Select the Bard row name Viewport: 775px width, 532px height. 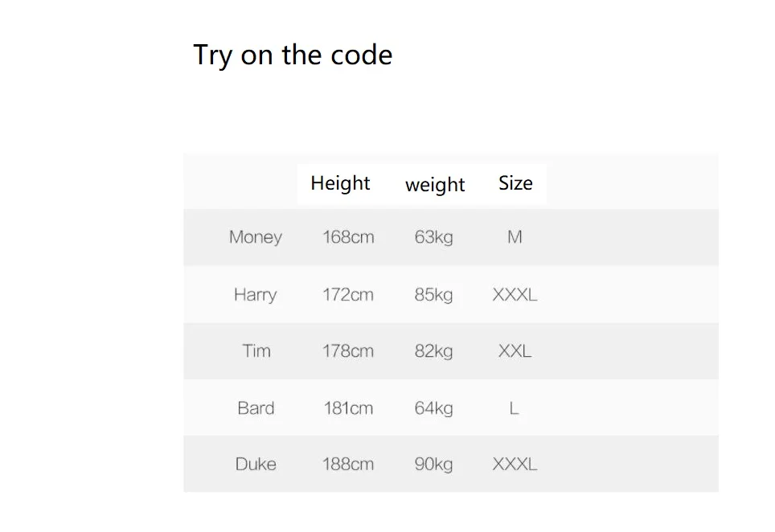256,408
